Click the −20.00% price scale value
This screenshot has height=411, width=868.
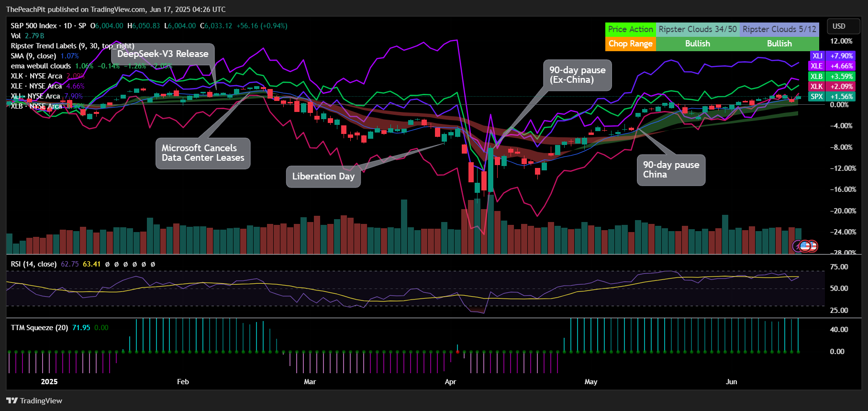click(843, 211)
